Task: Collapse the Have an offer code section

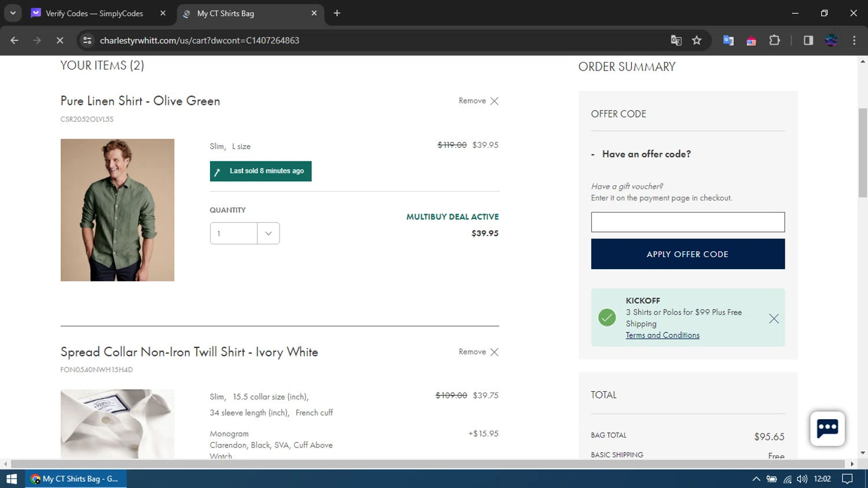Action: tap(641, 154)
